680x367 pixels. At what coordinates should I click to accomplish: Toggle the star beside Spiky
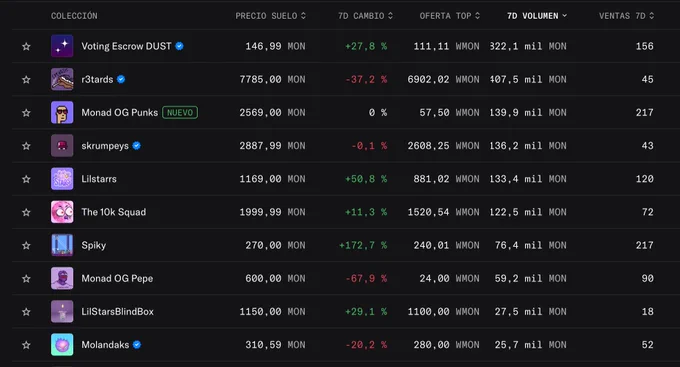point(26,246)
